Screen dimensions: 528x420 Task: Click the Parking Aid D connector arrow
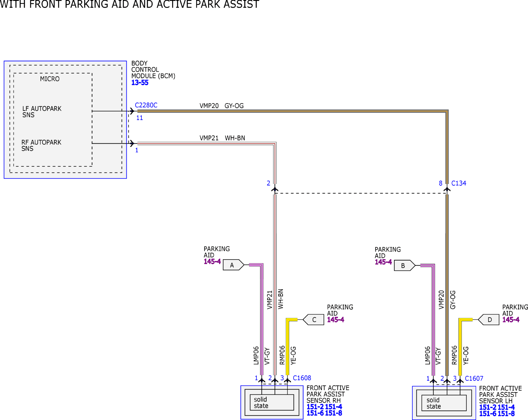click(488, 320)
